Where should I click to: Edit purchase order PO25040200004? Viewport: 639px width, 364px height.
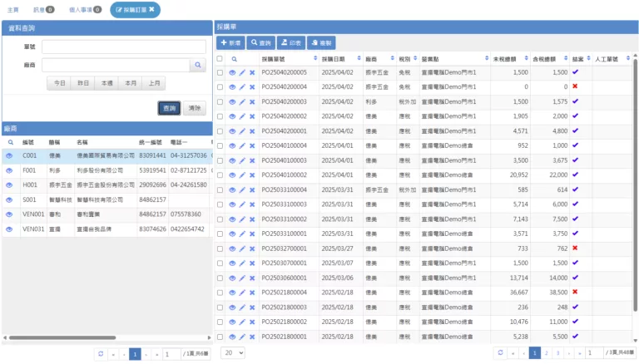242,87
